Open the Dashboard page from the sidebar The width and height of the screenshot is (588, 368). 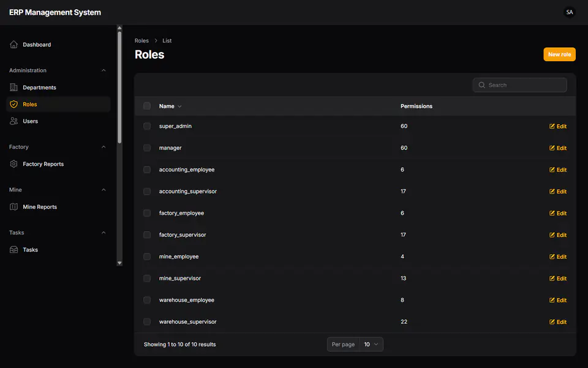click(x=58, y=45)
